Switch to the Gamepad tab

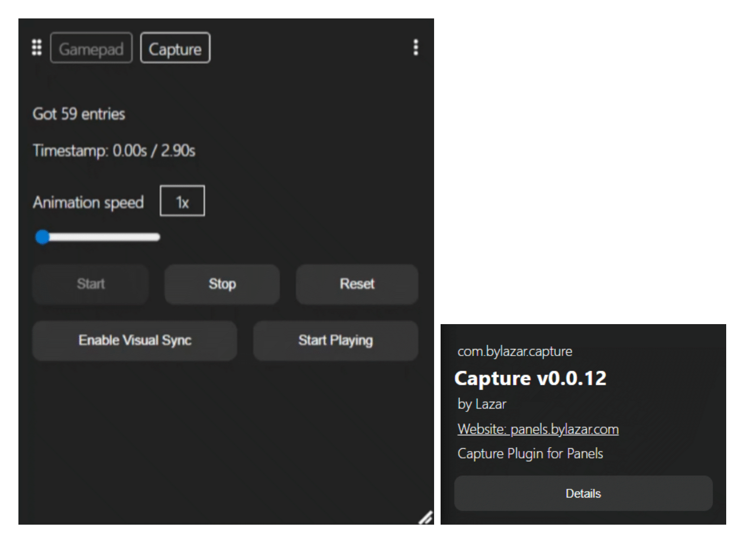[x=91, y=48]
